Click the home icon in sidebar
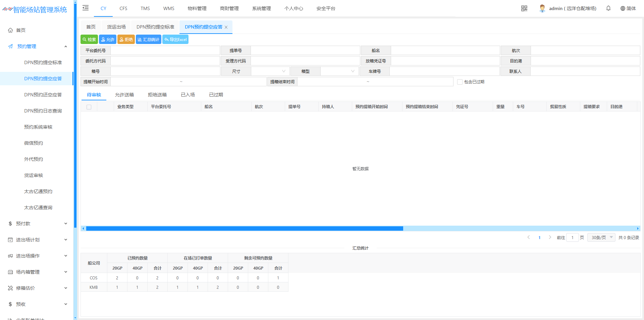The height and width of the screenshot is (320, 644). point(10,30)
